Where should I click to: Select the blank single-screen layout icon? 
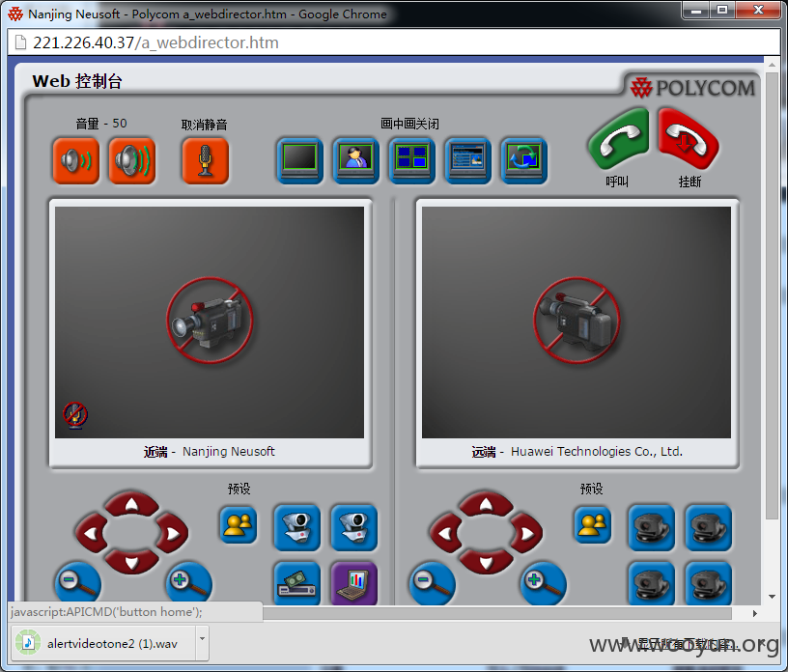point(300,161)
